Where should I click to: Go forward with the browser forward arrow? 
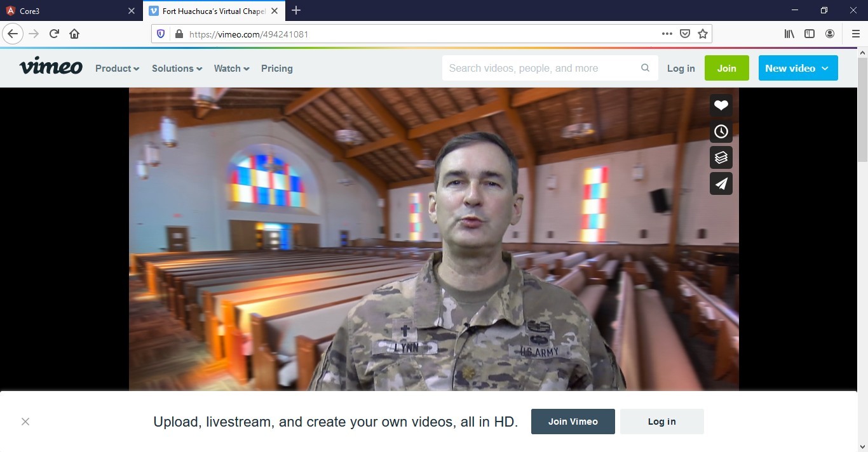pyautogui.click(x=34, y=34)
